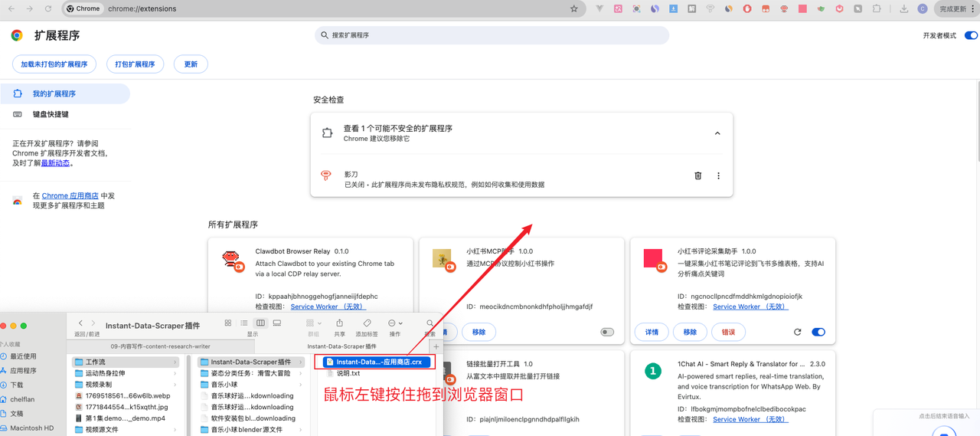The image size is (980, 436).
Task: Open the Chrome 应用商店 link
Action: tap(70, 195)
